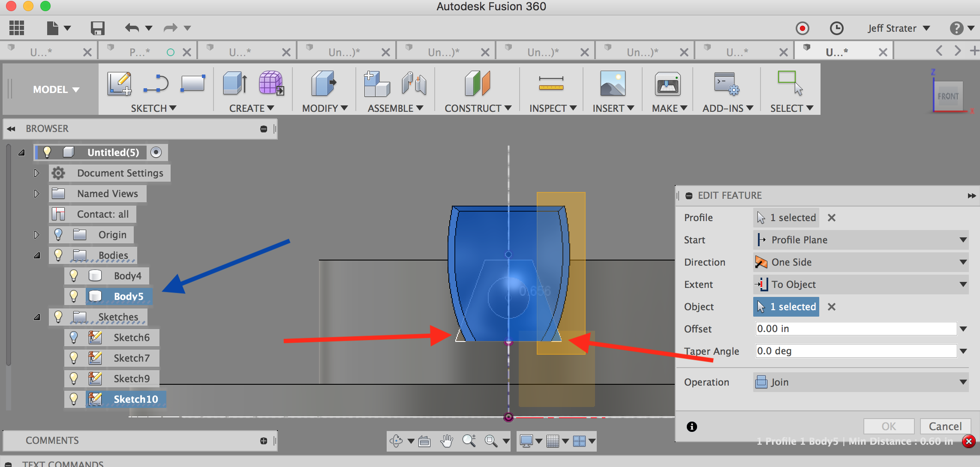The image size is (980, 467).
Task: Activate the Untitled(5) component radio button
Action: 156,152
